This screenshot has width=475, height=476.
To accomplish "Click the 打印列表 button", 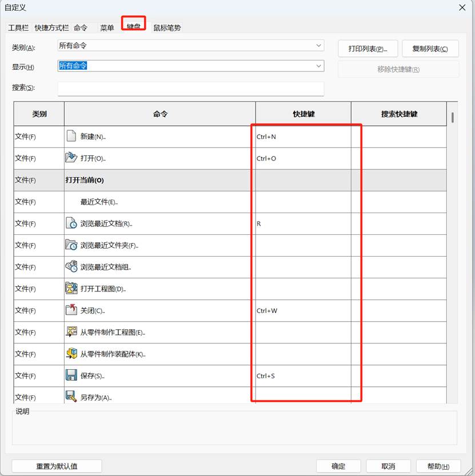I will (368, 49).
